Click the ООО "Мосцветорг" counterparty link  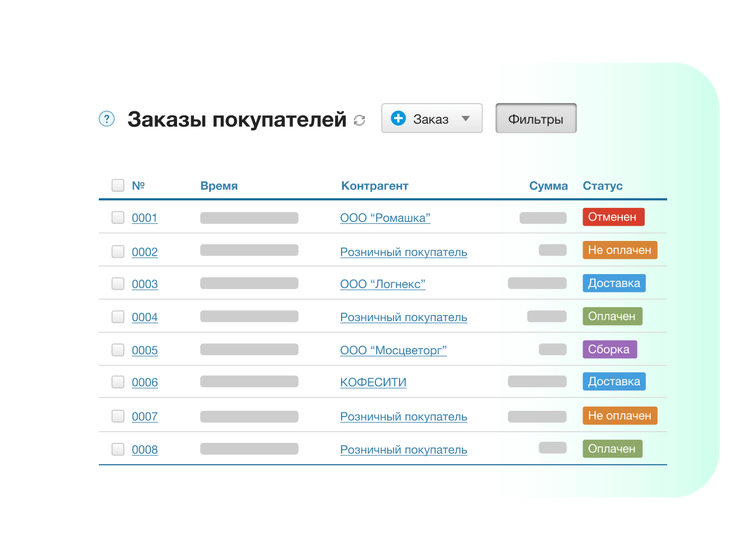(393, 350)
